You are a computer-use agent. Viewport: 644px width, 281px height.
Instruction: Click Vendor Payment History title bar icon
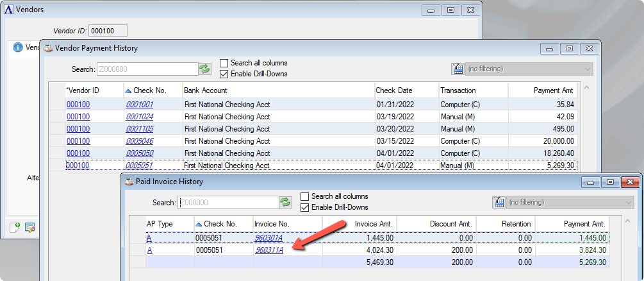coord(49,48)
